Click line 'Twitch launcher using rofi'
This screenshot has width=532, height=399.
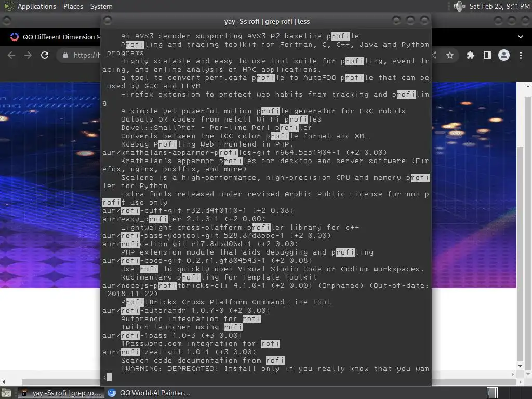(x=181, y=327)
